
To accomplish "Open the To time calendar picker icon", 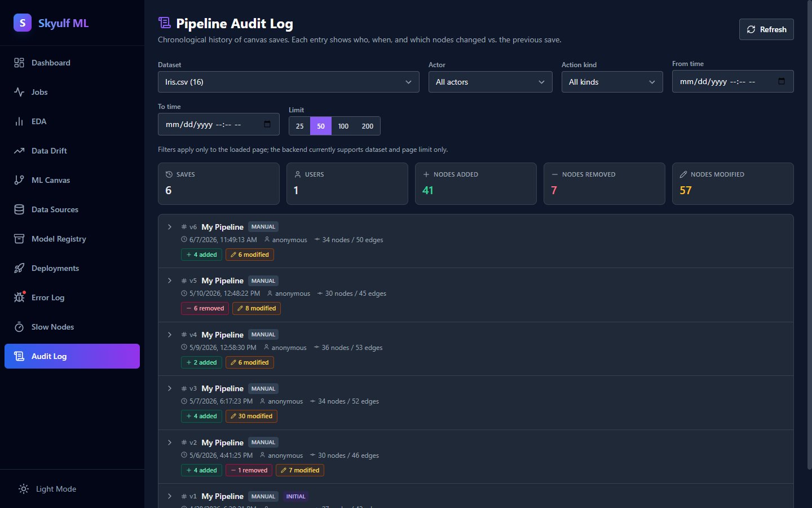I will 267,124.
